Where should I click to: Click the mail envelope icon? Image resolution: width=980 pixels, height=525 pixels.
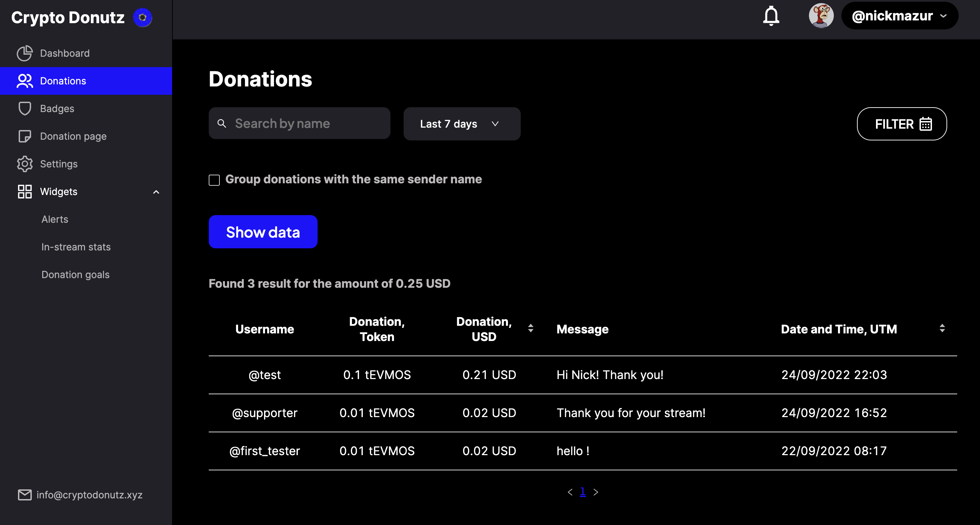pyautogui.click(x=25, y=495)
